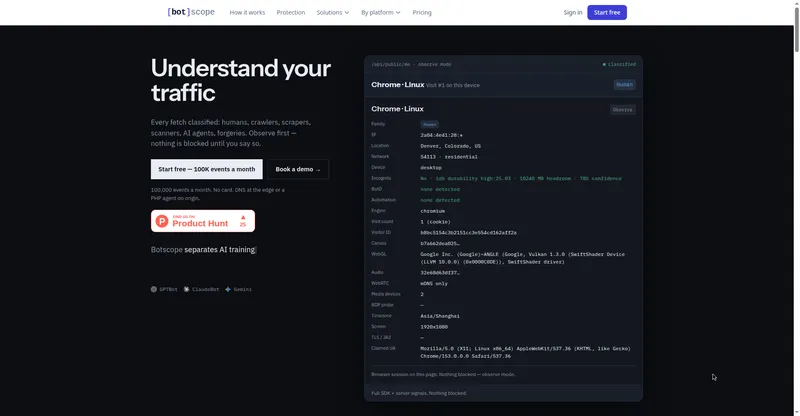Click the Product Hunt 'P' circle icon
Image resolution: width=800 pixels, height=416 pixels.
162,221
